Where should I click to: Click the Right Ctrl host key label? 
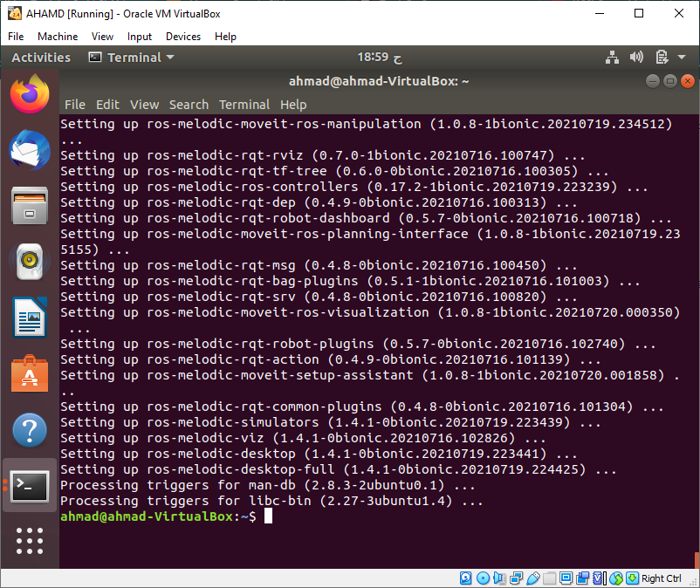662,578
